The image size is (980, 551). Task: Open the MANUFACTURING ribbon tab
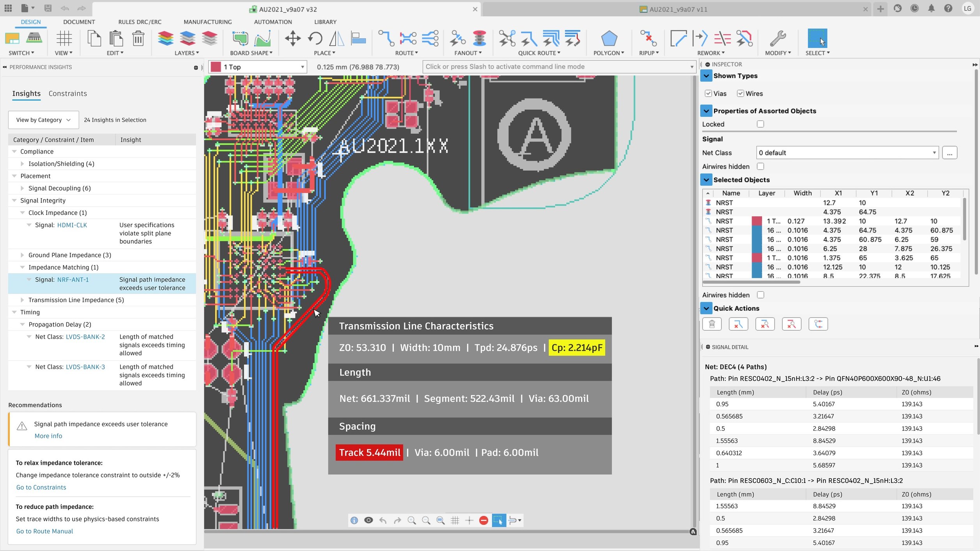click(x=207, y=22)
